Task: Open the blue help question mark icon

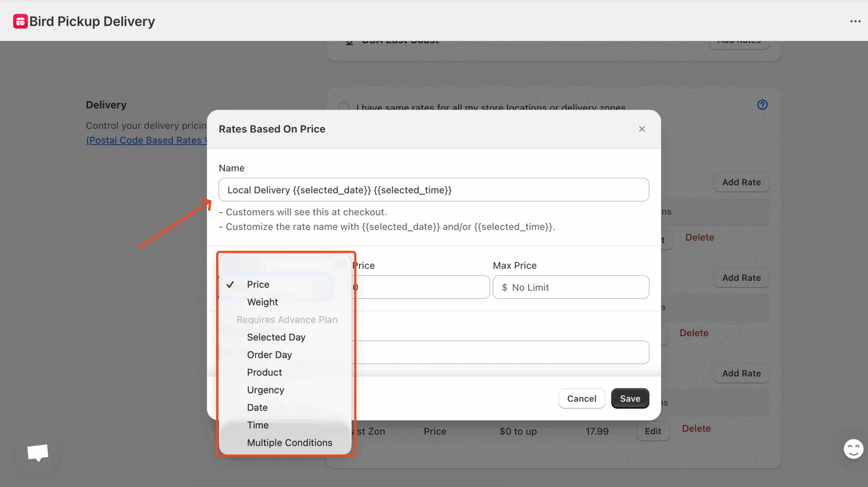Action: pyautogui.click(x=762, y=105)
